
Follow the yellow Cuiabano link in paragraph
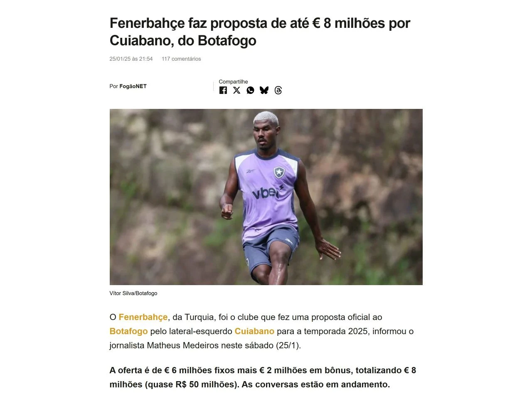(254, 331)
